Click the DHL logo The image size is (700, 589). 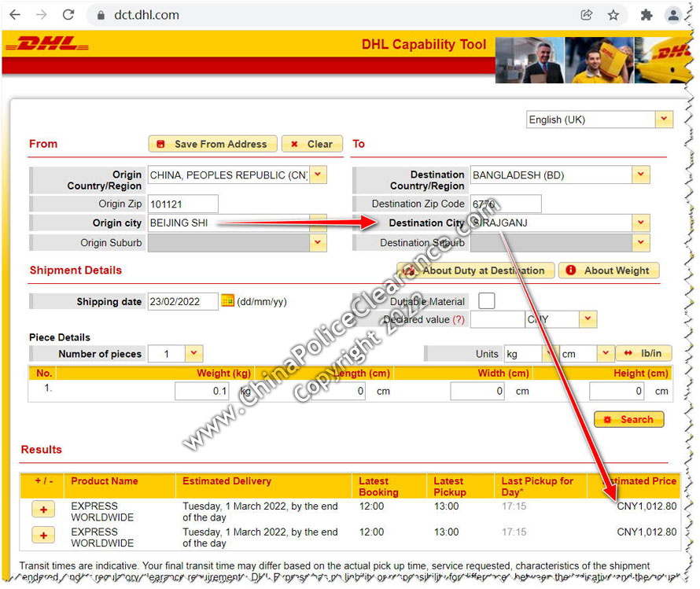pos(47,45)
